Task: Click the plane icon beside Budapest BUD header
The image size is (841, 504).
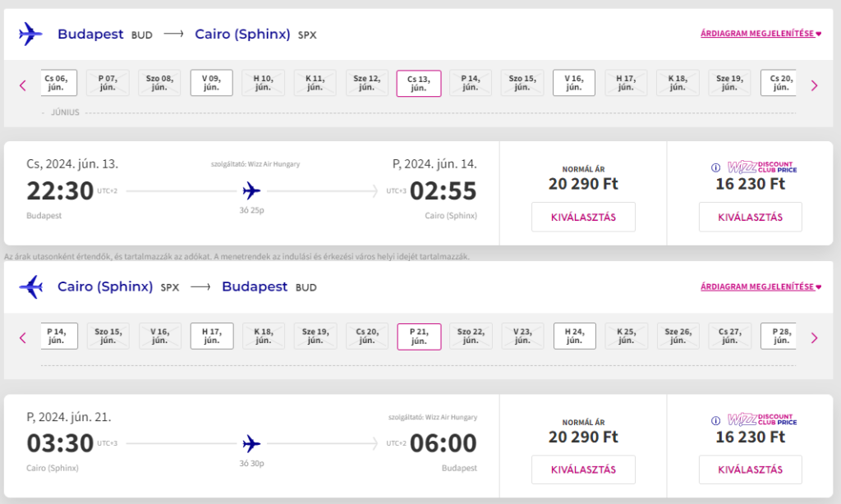Action: pyautogui.click(x=30, y=34)
